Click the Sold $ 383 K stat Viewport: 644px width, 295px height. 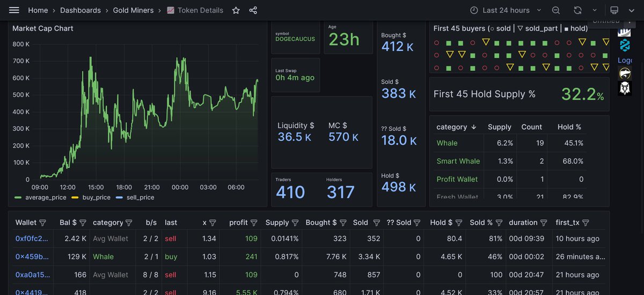point(399,93)
